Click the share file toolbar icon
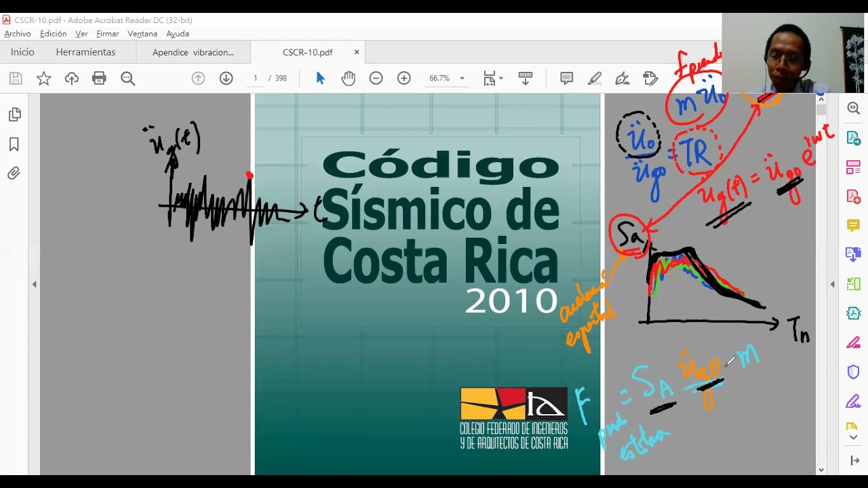Viewport: 868px width, 488px height. pyautogui.click(x=651, y=79)
